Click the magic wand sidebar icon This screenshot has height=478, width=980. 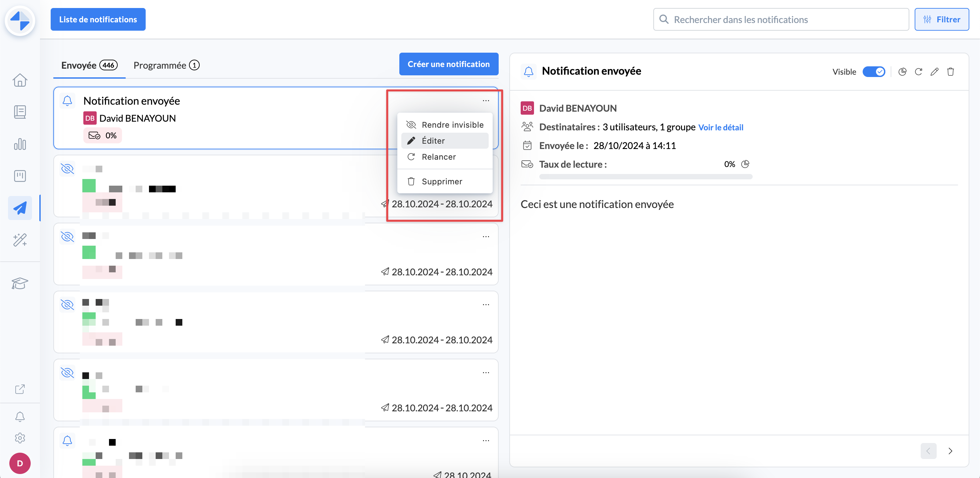click(x=20, y=240)
